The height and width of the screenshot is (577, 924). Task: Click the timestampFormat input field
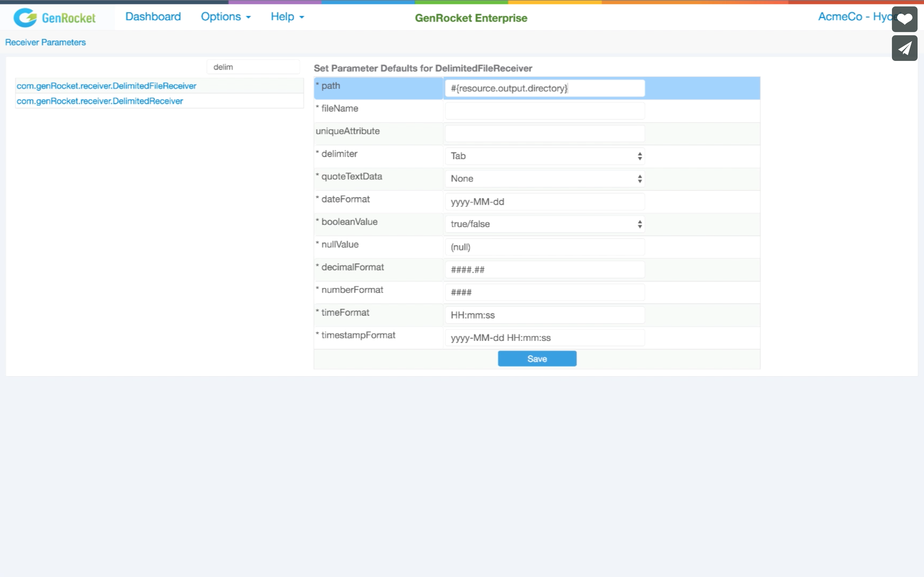pyautogui.click(x=544, y=338)
